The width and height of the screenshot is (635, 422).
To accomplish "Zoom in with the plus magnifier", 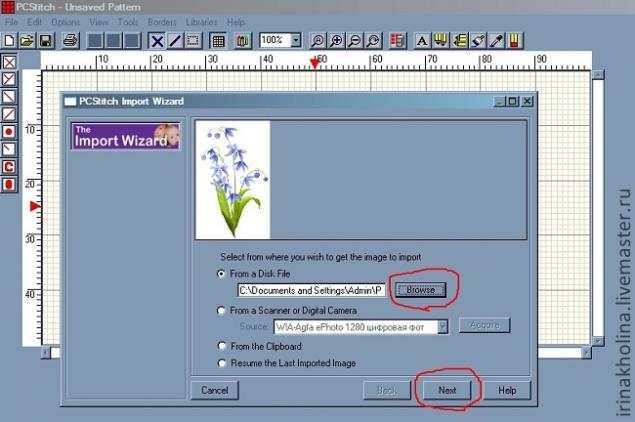I will tap(336, 41).
